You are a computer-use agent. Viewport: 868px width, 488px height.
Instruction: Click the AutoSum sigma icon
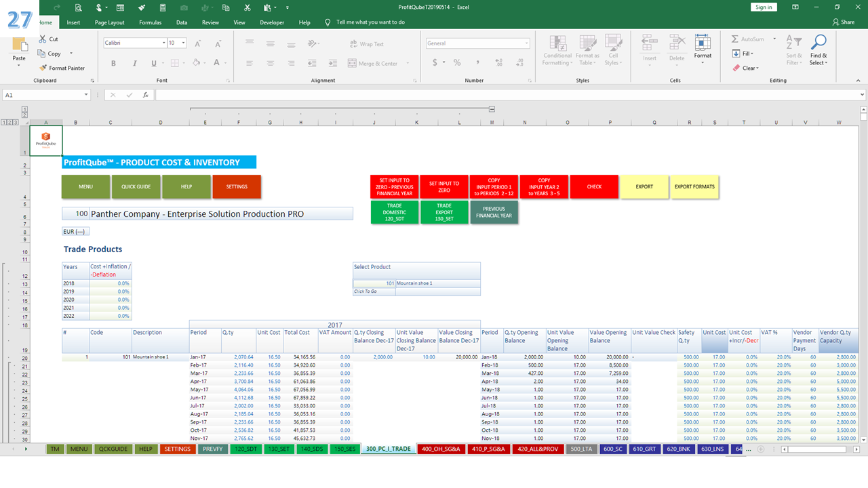[x=736, y=39]
